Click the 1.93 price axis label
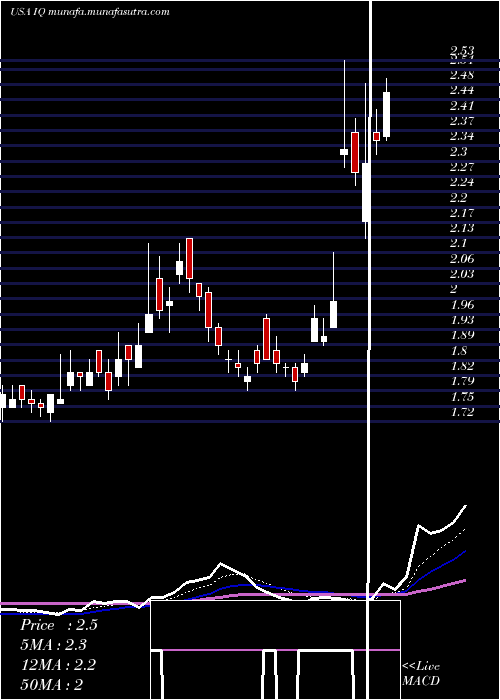This screenshot has height=700, width=500. point(462,320)
